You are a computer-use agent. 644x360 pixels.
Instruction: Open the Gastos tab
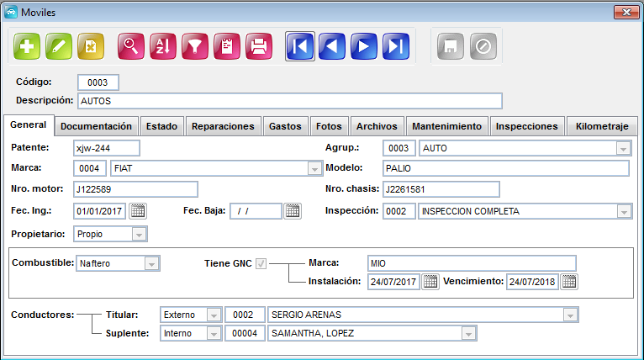coord(286,126)
